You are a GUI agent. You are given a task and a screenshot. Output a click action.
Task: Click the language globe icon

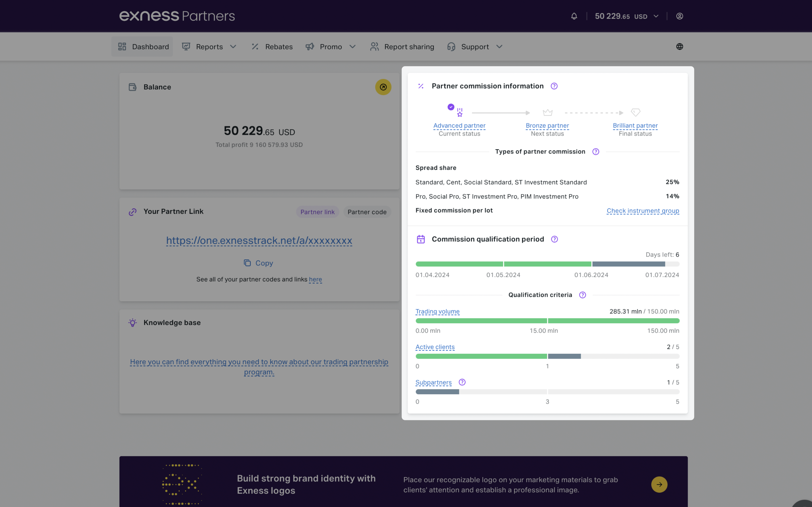click(x=679, y=46)
